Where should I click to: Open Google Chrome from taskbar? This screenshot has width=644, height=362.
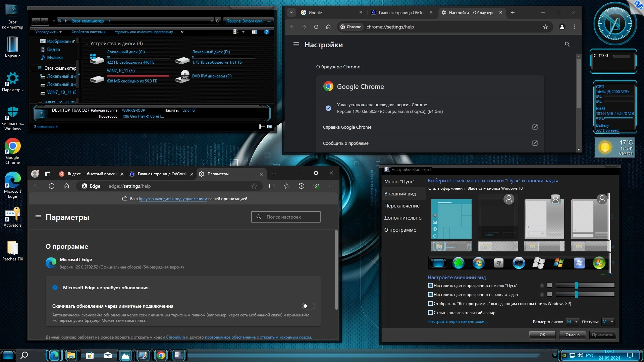[x=161, y=355]
